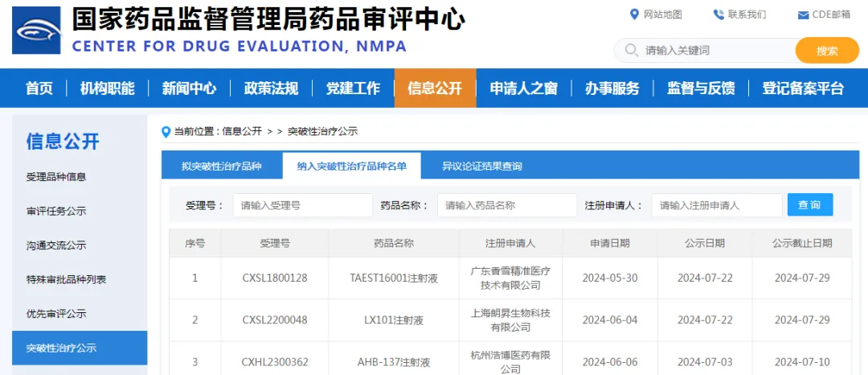The width and height of the screenshot is (868, 375).
Task: Focus the 药品名称 input field
Action: 506,205
